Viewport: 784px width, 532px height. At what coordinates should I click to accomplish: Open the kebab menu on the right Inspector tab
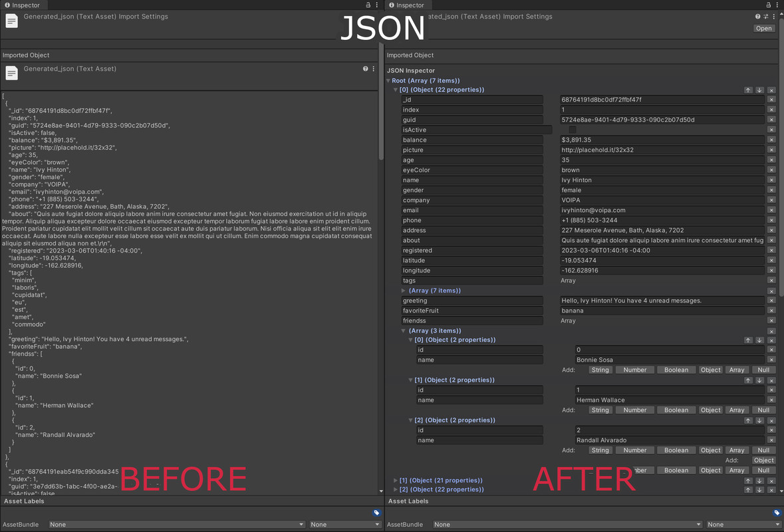(777, 5)
